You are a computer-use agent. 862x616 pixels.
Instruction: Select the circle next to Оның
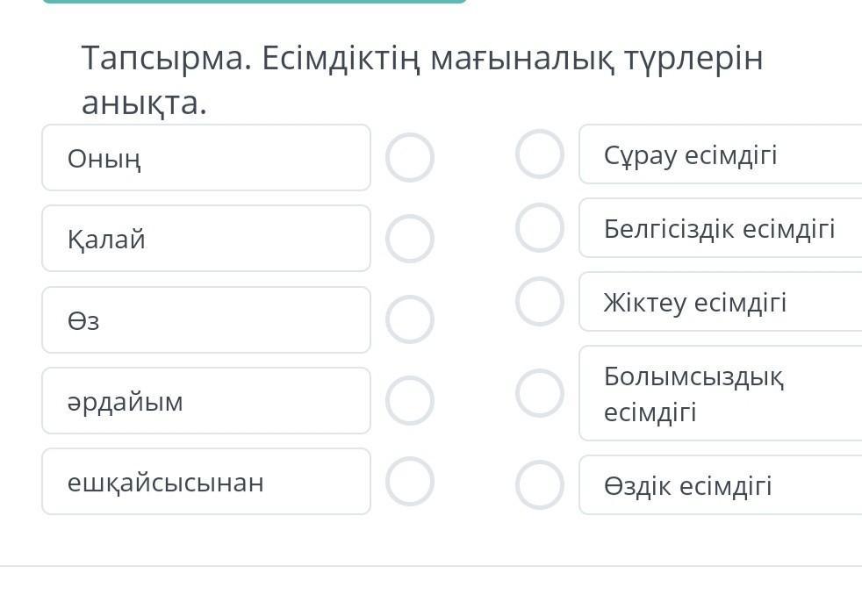click(x=410, y=158)
